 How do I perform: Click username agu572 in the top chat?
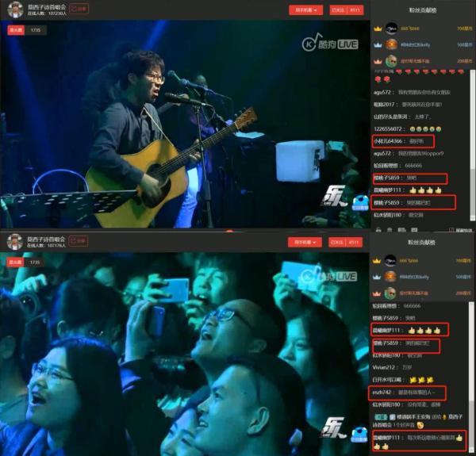(382, 92)
